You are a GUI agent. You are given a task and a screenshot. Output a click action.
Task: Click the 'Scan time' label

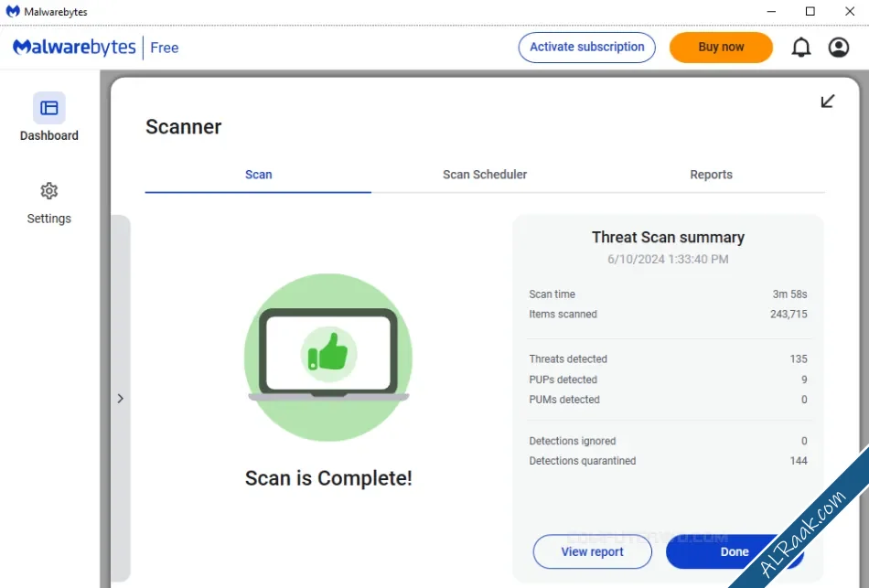552,294
